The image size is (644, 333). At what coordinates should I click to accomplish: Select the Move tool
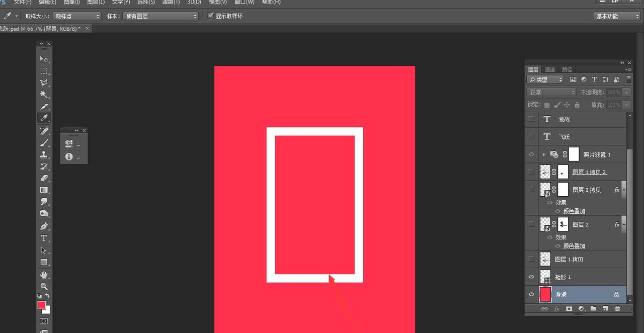pos(44,59)
